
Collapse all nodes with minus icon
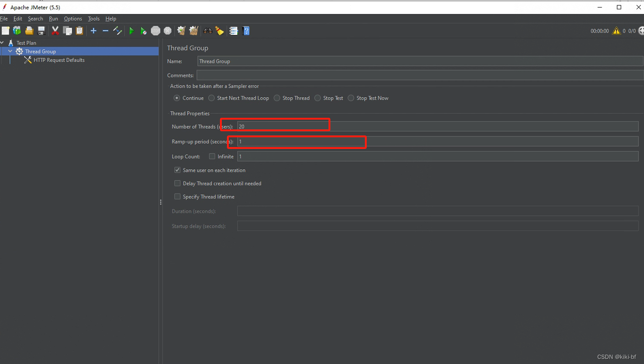(105, 31)
